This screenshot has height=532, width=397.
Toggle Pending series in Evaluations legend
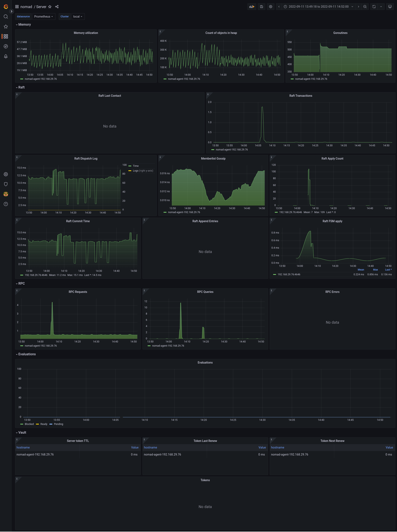(x=58, y=424)
